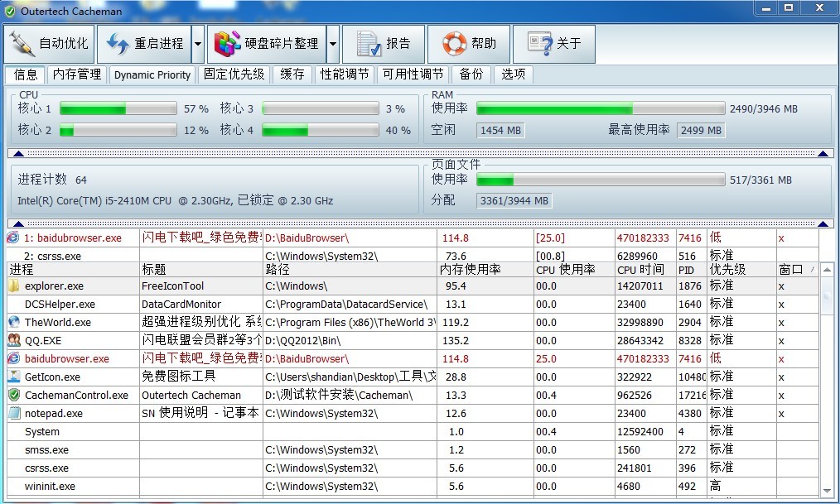Show the 关于 about dialog
Screen dimensions: 840x504
click(554, 44)
